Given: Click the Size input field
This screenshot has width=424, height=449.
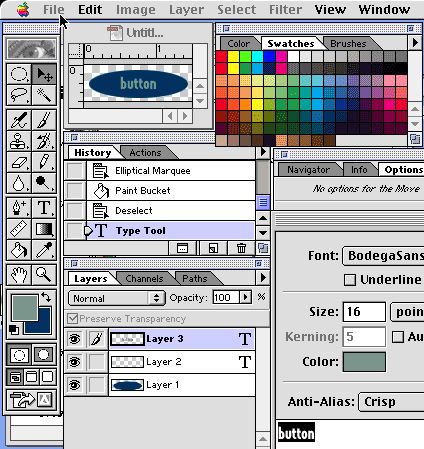Looking at the screenshot, I should [364, 312].
